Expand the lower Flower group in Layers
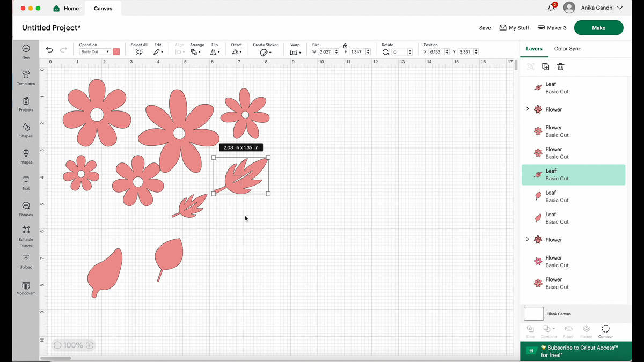Screen dimensions: 644x362 click(x=528, y=239)
